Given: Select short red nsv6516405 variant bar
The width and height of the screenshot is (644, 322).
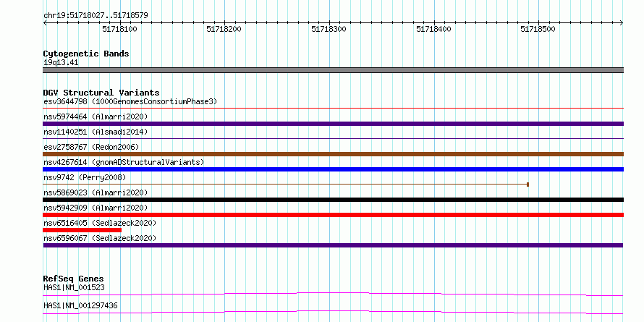Looking at the screenshot, I should tap(82, 230).
